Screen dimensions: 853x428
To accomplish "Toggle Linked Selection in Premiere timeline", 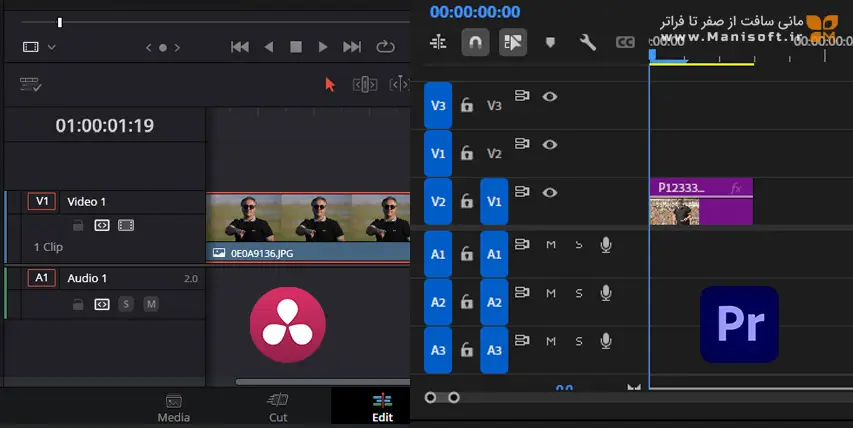I will 513,42.
